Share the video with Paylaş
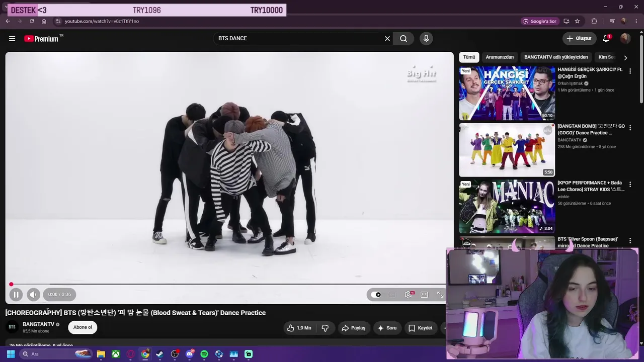644x362 pixels. 354,328
